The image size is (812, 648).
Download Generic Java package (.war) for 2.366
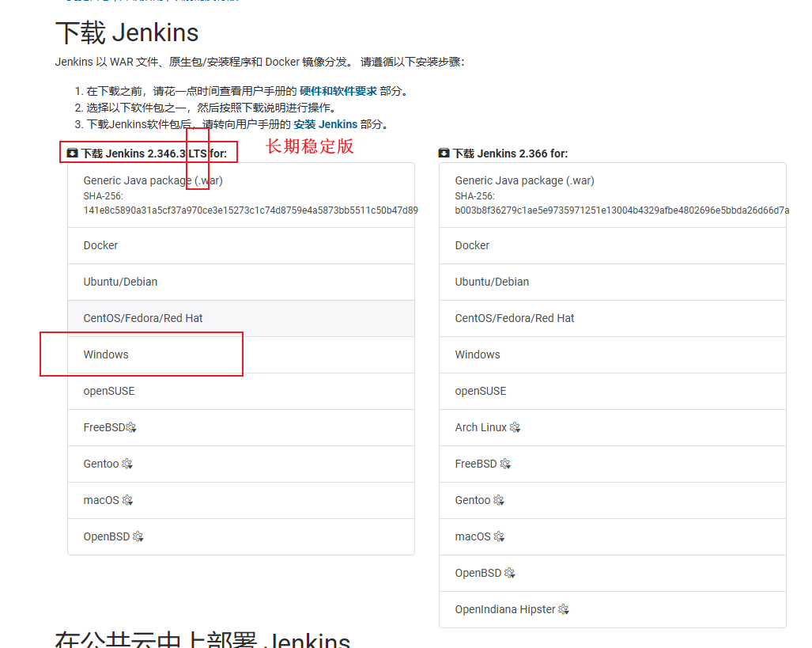pyautogui.click(x=523, y=180)
